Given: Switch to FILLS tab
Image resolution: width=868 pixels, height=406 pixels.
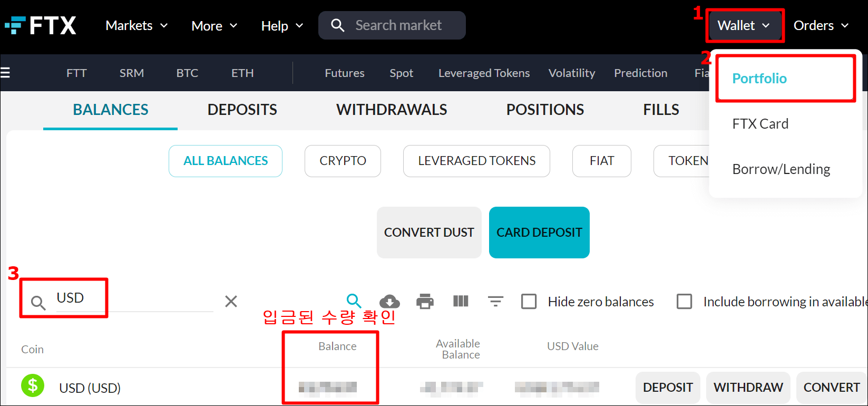Looking at the screenshot, I should (661, 110).
